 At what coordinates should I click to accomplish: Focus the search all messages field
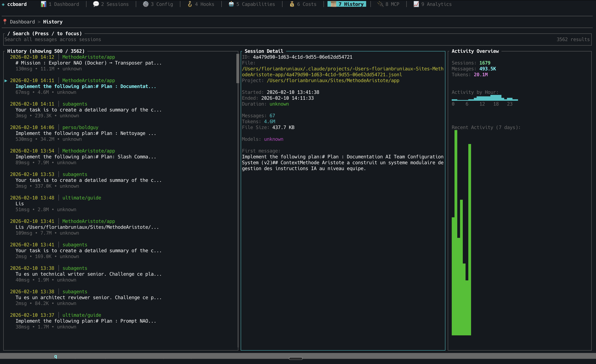[53, 40]
